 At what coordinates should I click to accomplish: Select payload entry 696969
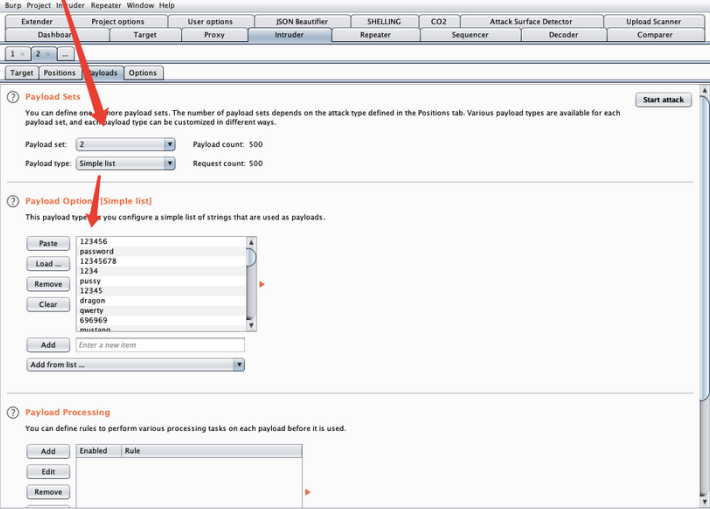pyautogui.click(x=162, y=321)
